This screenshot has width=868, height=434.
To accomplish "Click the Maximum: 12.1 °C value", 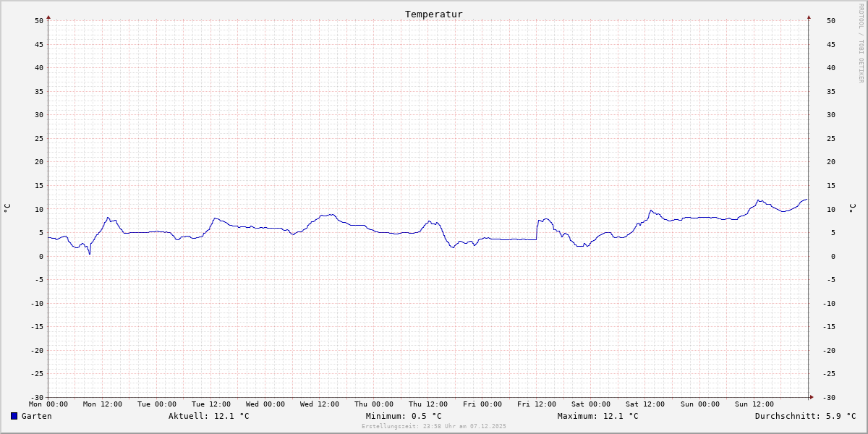I will click(598, 416).
